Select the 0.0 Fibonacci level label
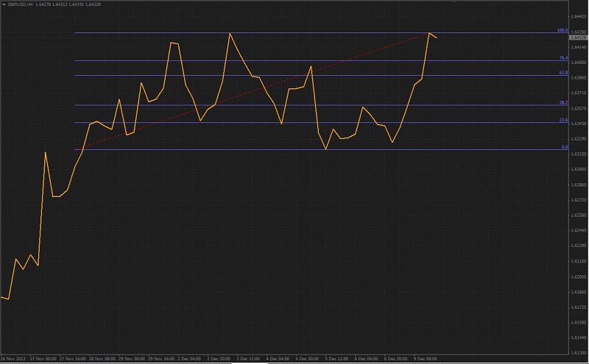The image size is (589, 364). click(565, 147)
